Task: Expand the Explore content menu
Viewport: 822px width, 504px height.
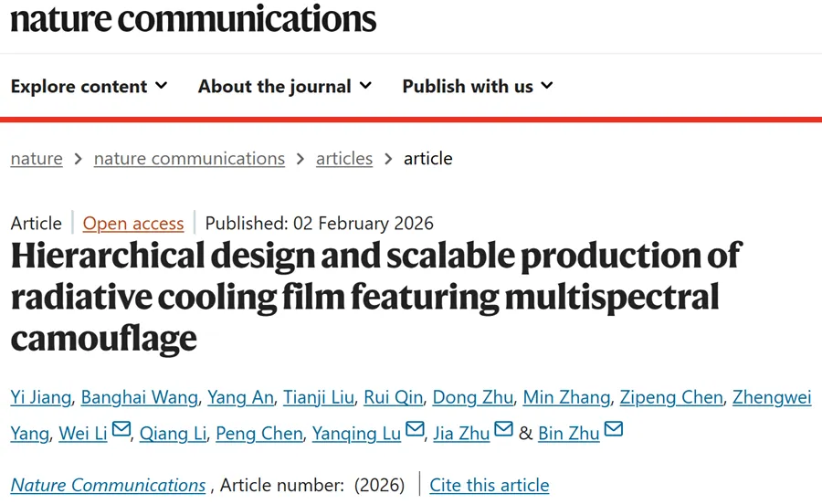Action: [x=89, y=87]
